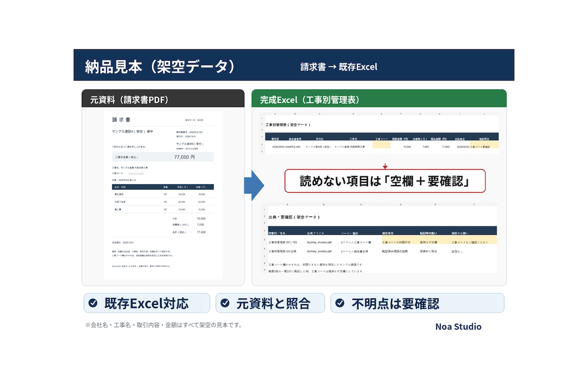Click the SAMPLE-001 invoice number on the PDF
This screenshot has height=392, width=588.
196,132
